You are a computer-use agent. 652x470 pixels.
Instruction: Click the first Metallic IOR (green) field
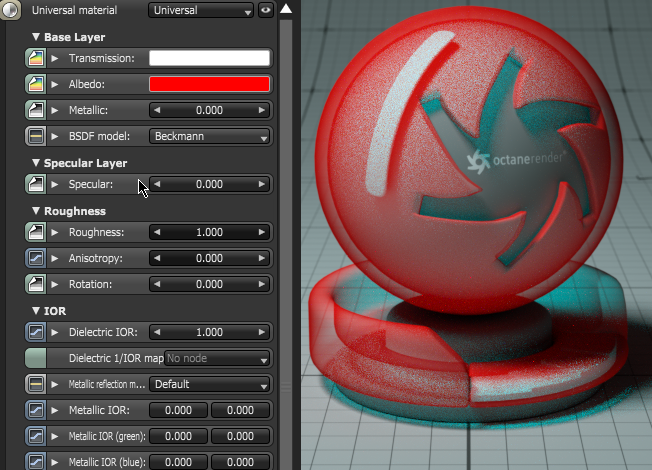coord(178,436)
